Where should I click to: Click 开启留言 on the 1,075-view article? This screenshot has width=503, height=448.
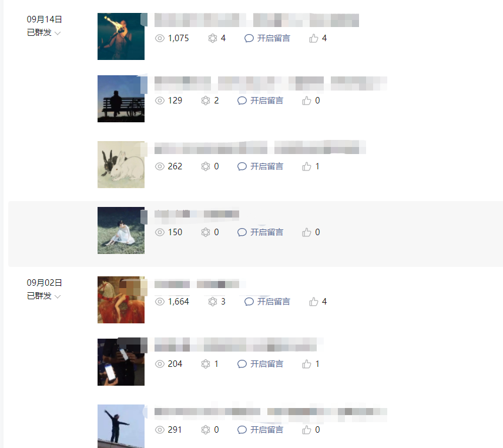(273, 39)
